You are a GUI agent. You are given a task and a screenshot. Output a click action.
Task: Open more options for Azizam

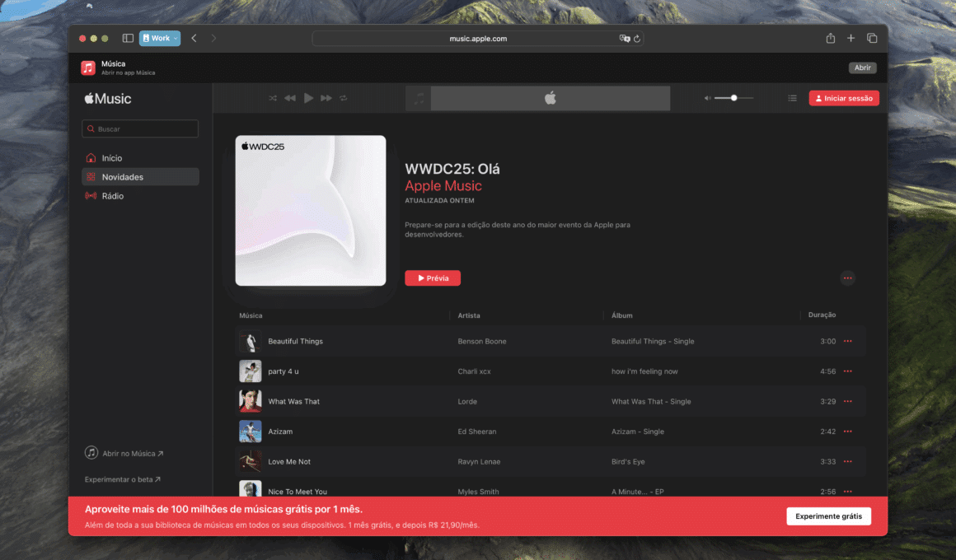[x=847, y=432]
